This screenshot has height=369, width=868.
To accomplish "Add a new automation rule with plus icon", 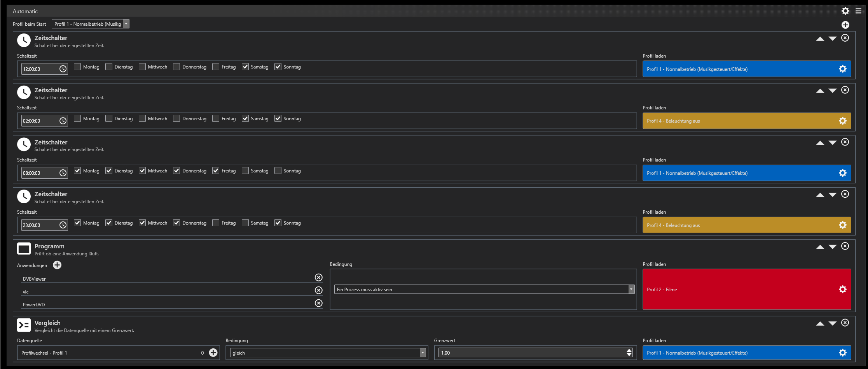I will [845, 25].
